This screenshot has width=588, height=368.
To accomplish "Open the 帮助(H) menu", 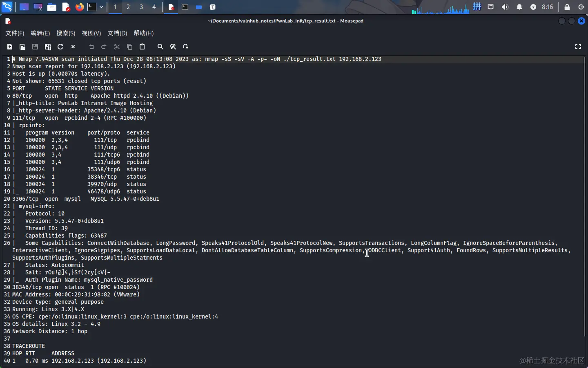I will tap(144, 33).
